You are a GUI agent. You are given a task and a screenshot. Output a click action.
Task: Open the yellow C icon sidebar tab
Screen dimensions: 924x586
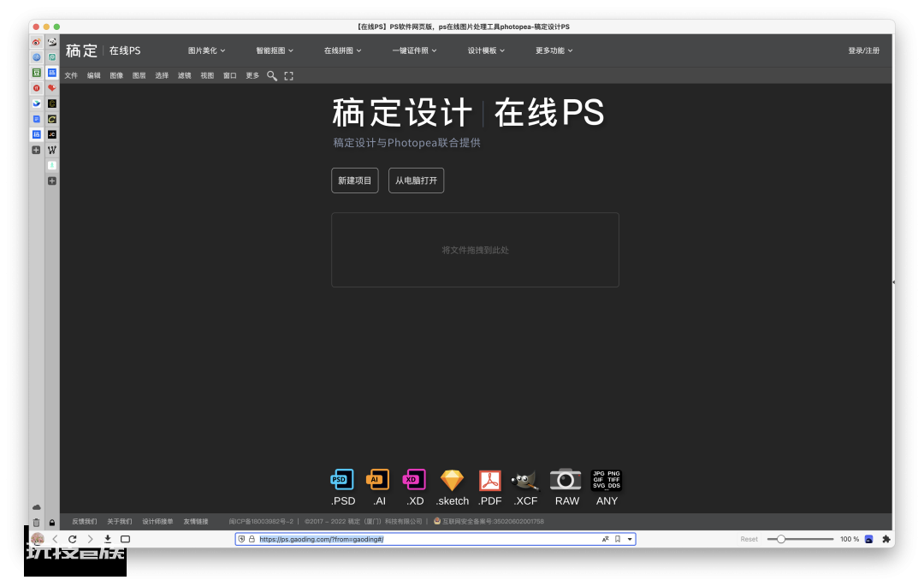coord(52,119)
